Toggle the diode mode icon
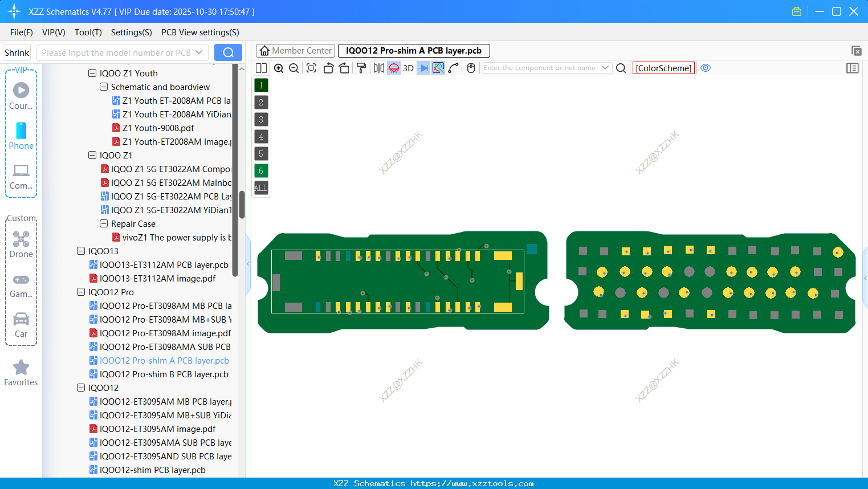This screenshot has height=489, width=868. pyautogui.click(x=423, y=68)
